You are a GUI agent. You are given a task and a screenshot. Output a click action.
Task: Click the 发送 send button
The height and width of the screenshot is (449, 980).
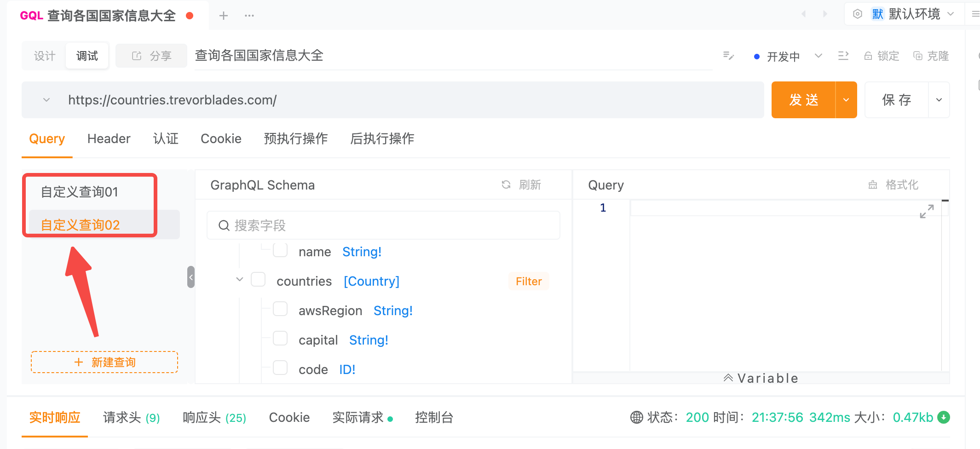click(x=802, y=100)
